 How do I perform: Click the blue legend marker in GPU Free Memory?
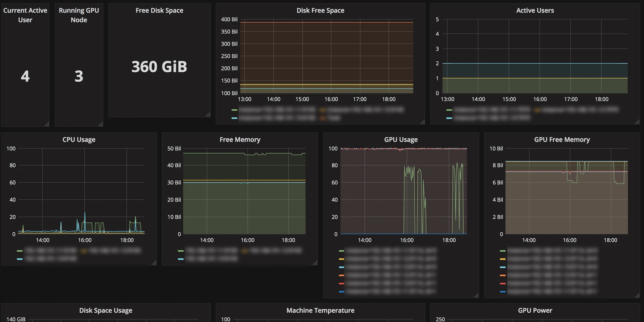pos(503,291)
